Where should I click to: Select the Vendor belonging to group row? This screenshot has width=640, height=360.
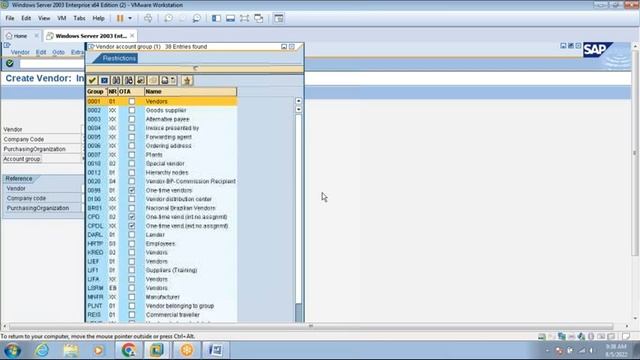click(x=162, y=306)
